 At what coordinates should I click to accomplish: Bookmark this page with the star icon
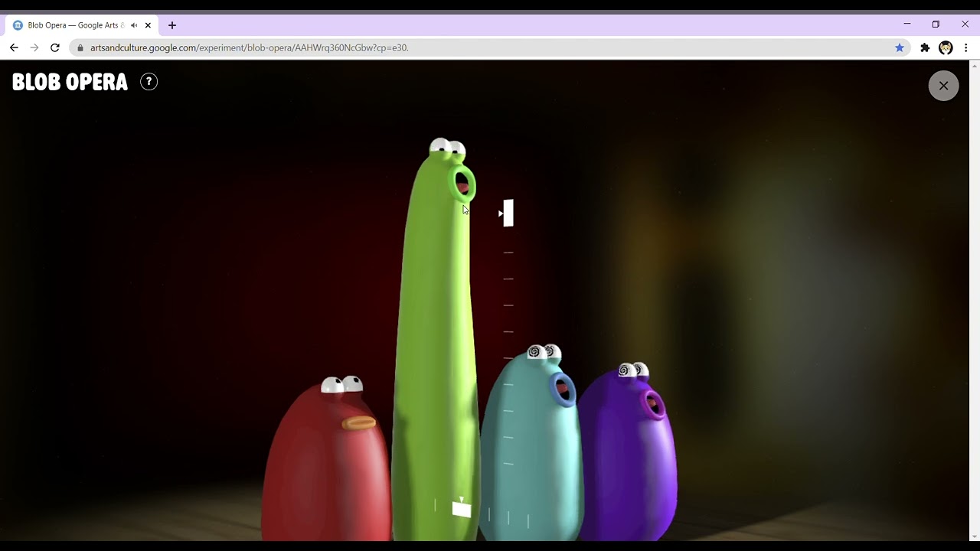(x=900, y=47)
